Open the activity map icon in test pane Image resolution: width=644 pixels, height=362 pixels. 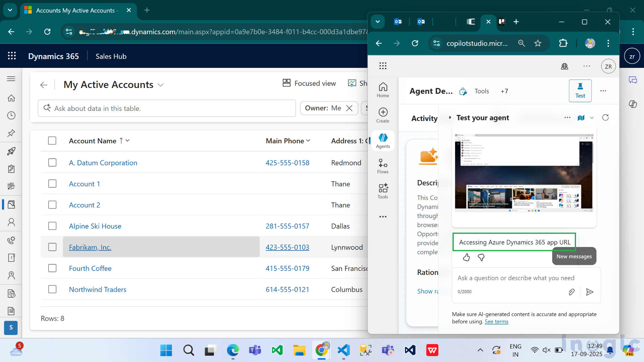tap(581, 118)
